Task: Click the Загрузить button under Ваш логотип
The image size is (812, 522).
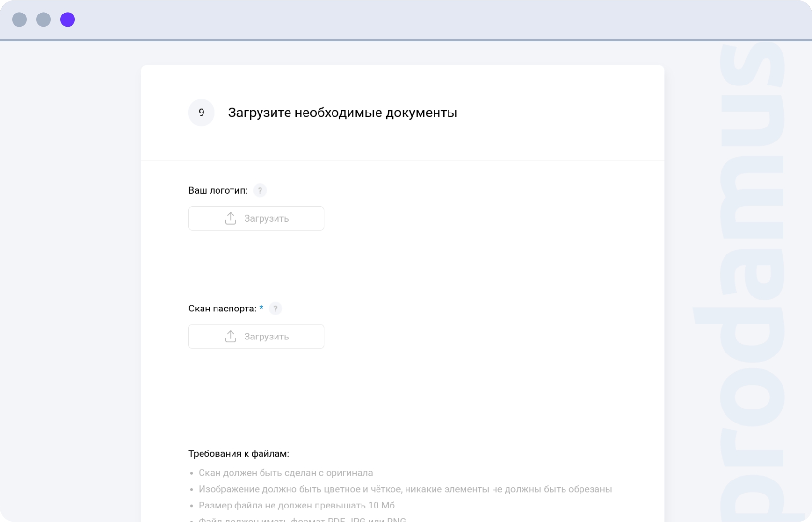Action: point(256,218)
